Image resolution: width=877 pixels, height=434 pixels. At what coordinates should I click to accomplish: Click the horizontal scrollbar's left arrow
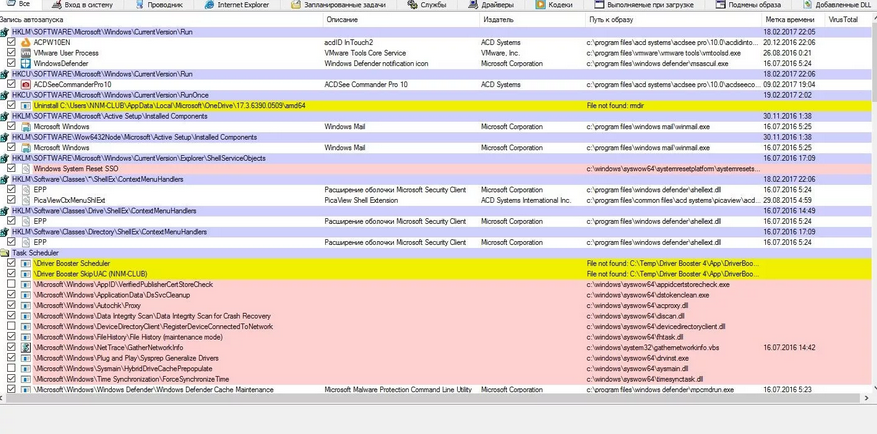[x=3, y=398]
